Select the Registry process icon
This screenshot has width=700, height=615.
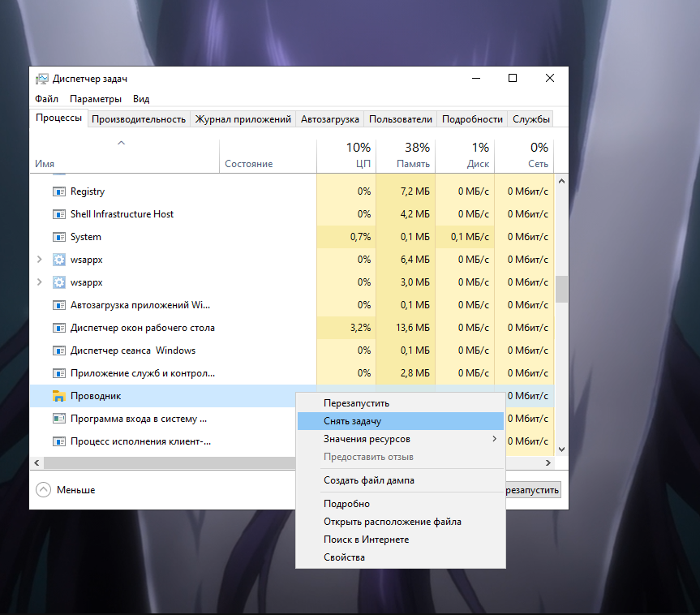click(59, 191)
